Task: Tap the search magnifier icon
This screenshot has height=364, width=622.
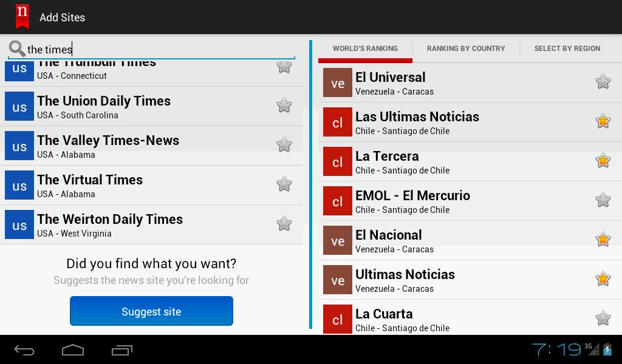Action: pyautogui.click(x=16, y=49)
